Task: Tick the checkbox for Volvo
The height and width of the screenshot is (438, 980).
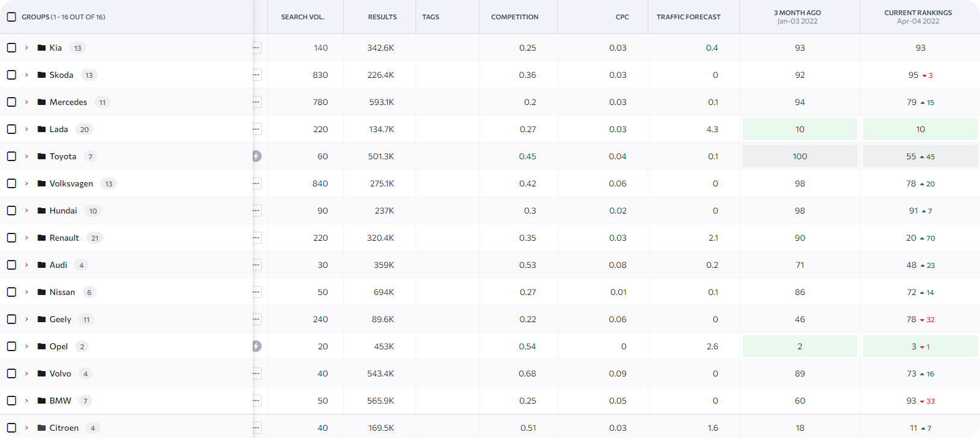Action: (x=11, y=373)
